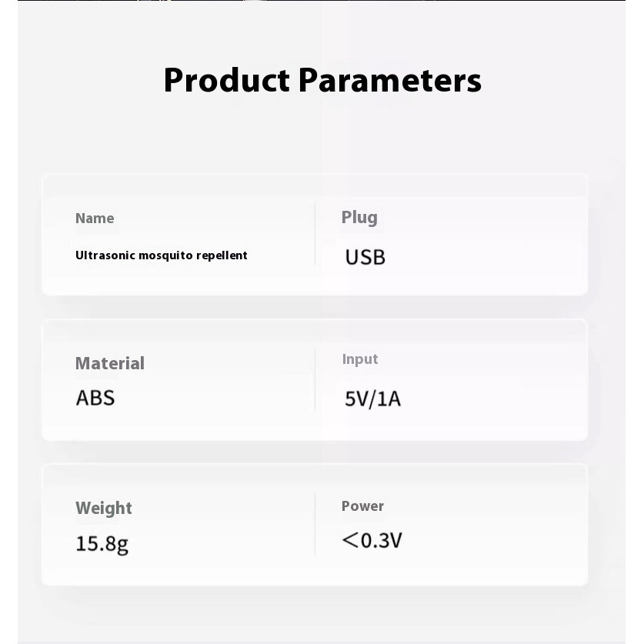The width and height of the screenshot is (644, 644).
Task: Select the Input label
Action: 360,359
